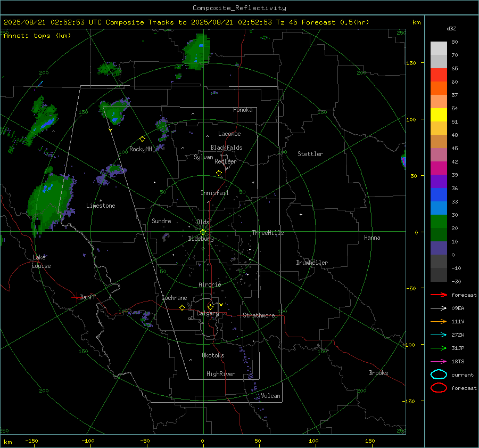Pick the purple swatch in dBZ scale
Viewport: 479px width, 448px height.
click(439, 181)
